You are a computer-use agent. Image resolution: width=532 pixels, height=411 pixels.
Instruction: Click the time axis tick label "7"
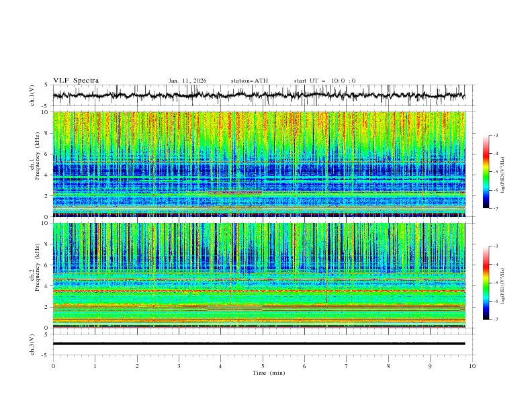[x=347, y=366]
